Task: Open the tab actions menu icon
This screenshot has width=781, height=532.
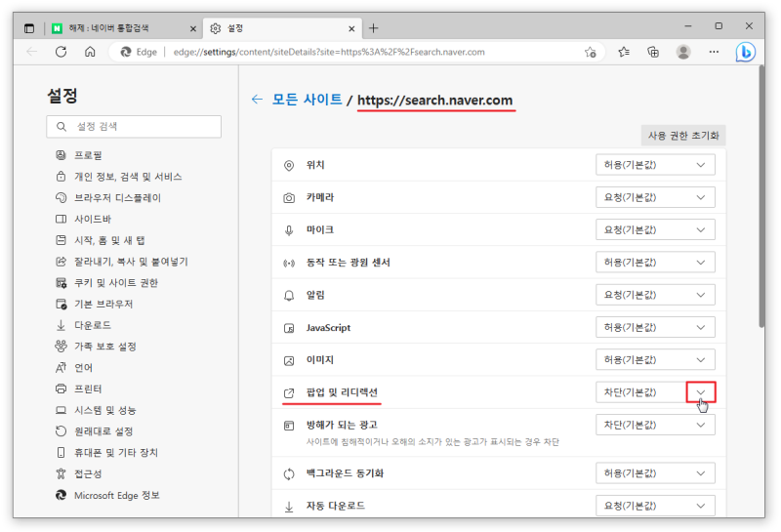Action: point(29,28)
